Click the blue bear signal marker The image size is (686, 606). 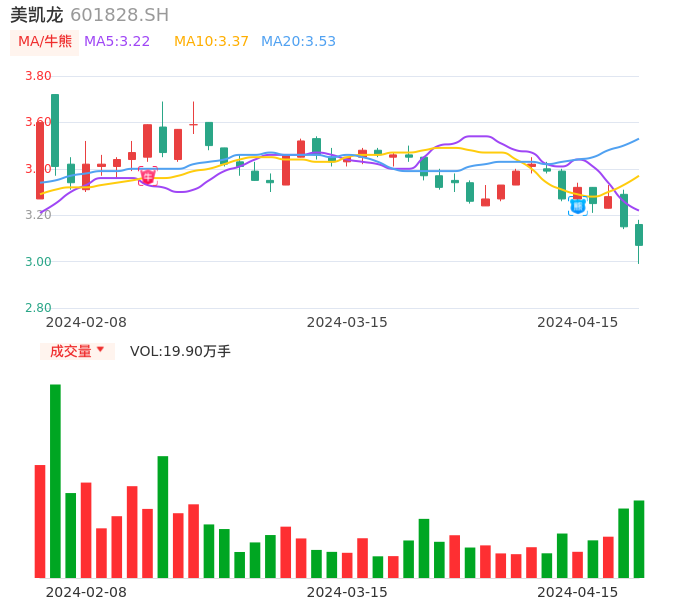point(578,206)
